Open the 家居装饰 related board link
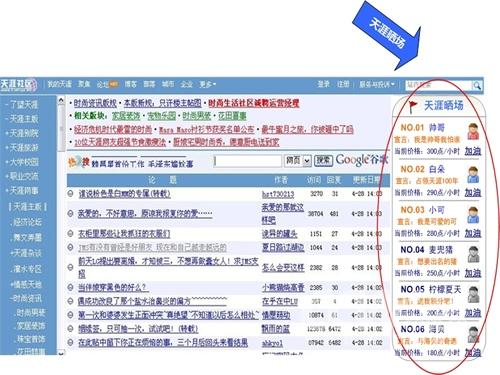Screen dimensions: 500x375 tap(126, 116)
